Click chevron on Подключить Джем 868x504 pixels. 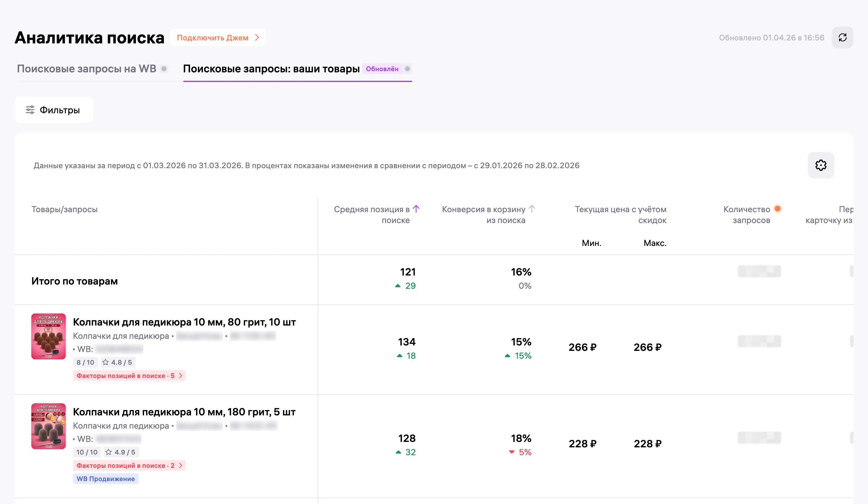257,38
